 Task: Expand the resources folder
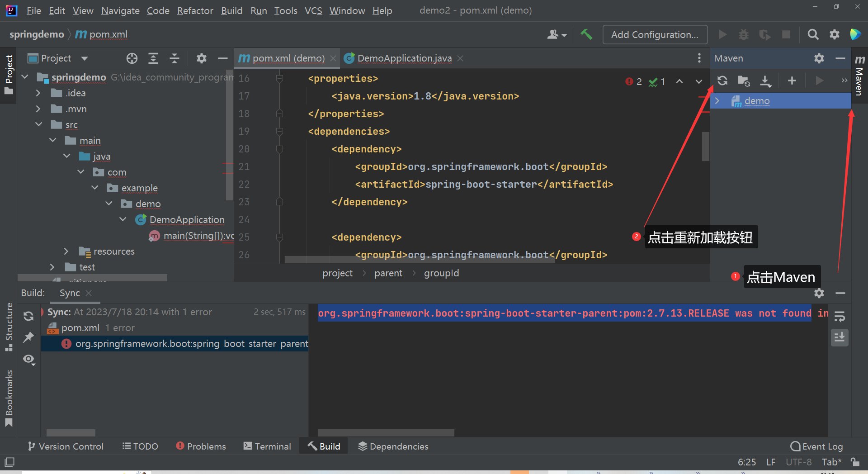pos(66,251)
